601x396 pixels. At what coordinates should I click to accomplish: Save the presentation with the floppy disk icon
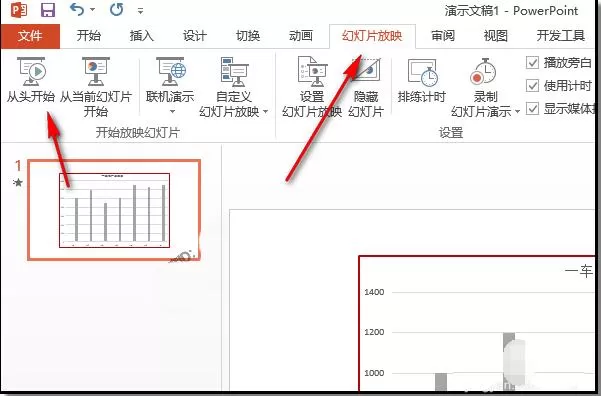point(48,10)
